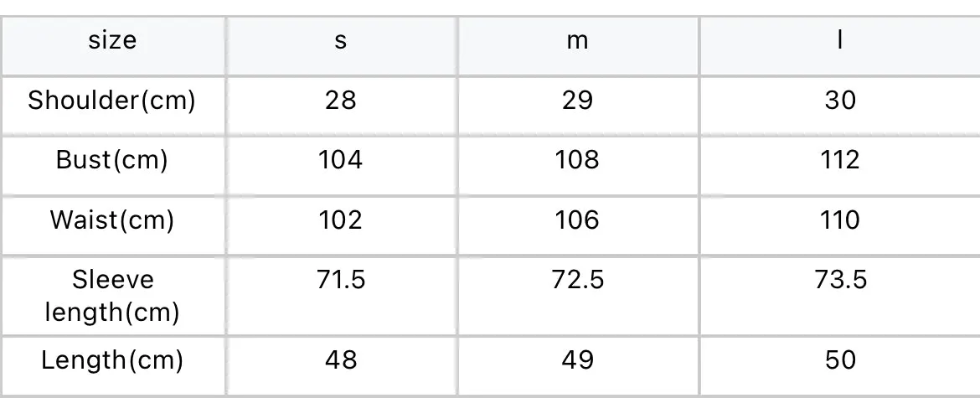Select the waist value 102 cell
The height and width of the screenshot is (398, 980).
pyautogui.click(x=341, y=225)
